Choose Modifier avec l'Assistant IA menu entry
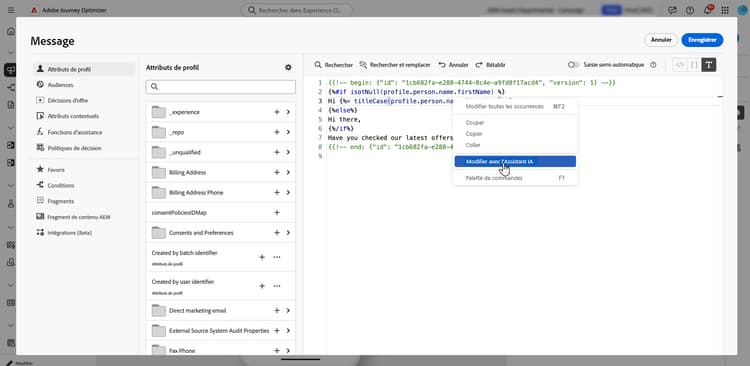The height and width of the screenshot is (366, 750). 515,162
